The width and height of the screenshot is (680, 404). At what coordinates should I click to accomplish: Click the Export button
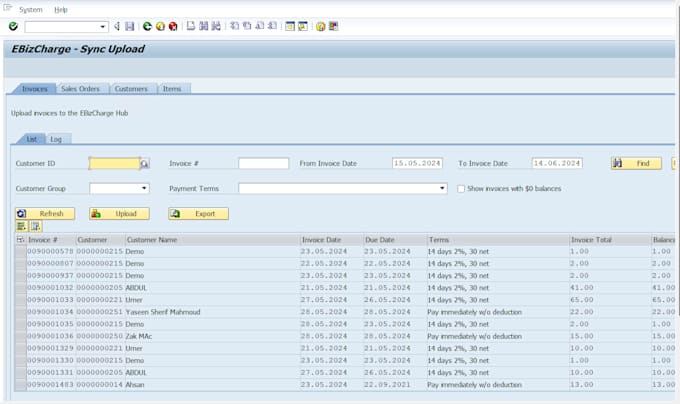pyautogui.click(x=198, y=214)
